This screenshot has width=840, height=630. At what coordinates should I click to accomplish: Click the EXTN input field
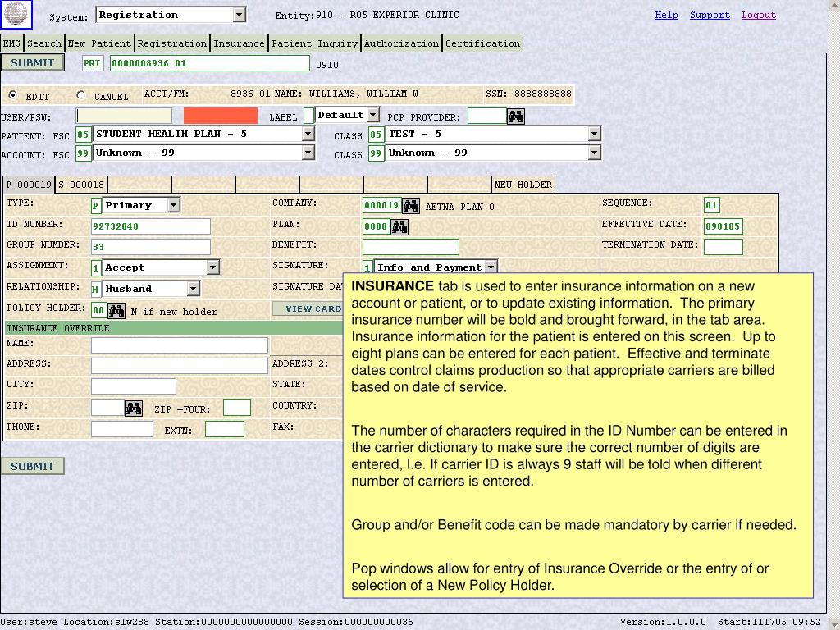(225, 428)
